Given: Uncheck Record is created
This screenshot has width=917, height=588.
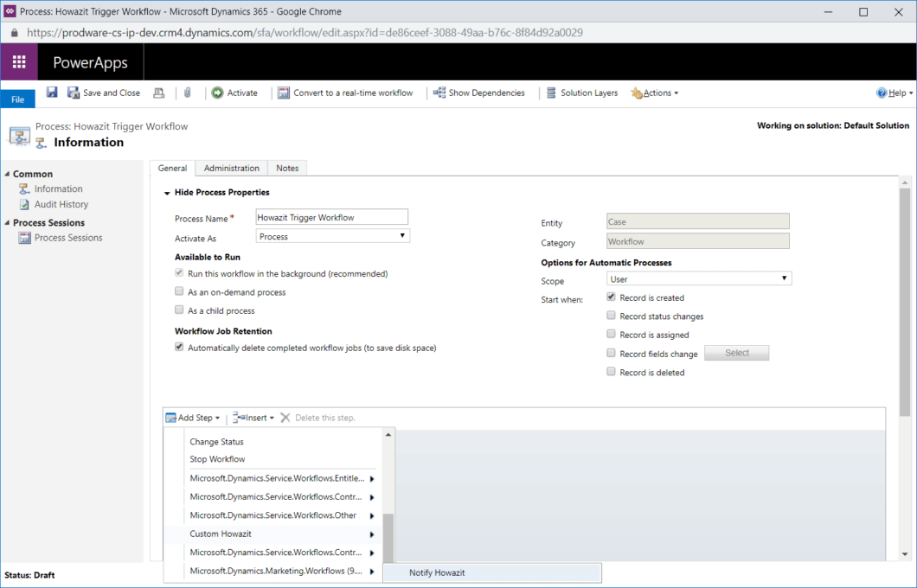Looking at the screenshot, I should tap(611, 297).
